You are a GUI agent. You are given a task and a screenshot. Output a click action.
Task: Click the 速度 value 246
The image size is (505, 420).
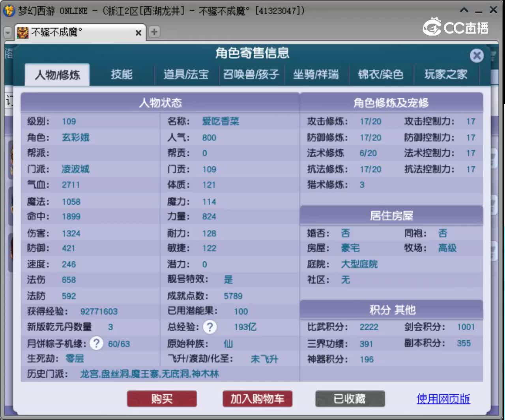[x=69, y=264]
